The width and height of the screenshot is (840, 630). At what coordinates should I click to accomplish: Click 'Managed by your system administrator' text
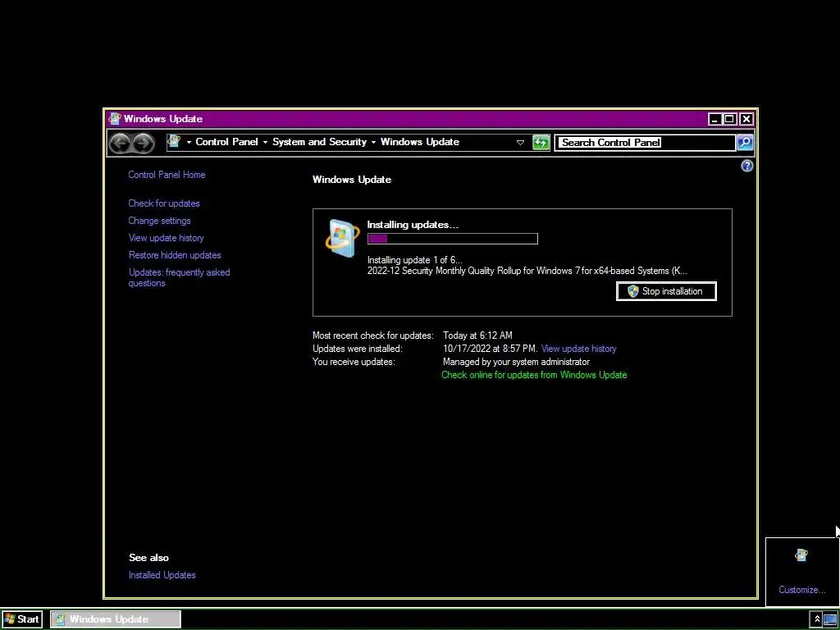(x=516, y=362)
